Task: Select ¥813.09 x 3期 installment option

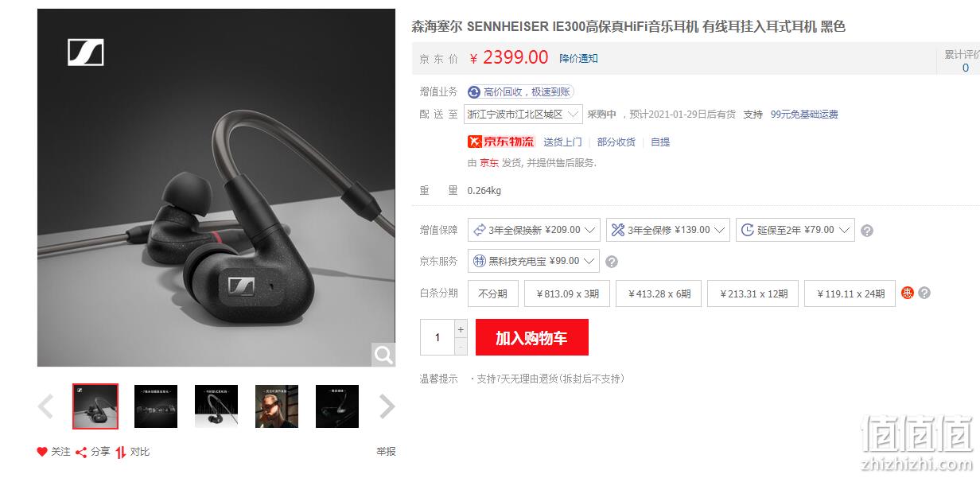Action: (x=567, y=293)
